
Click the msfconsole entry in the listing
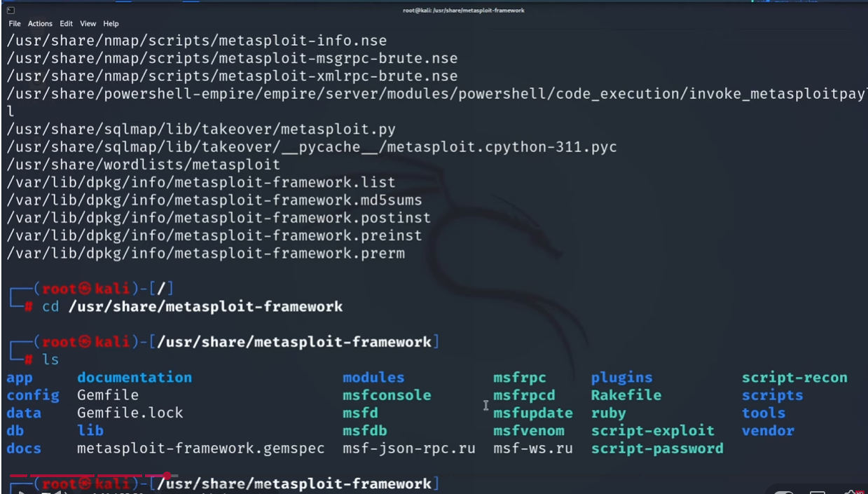point(387,395)
